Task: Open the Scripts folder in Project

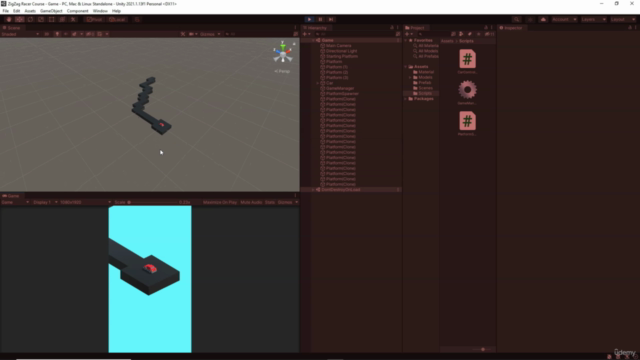Action: tap(424, 93)
